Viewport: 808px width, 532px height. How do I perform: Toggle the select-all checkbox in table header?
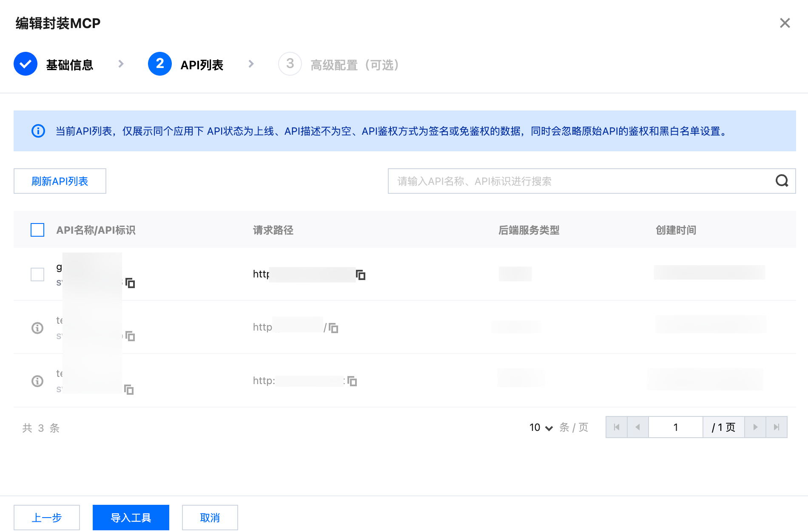(x=37, y=230)
